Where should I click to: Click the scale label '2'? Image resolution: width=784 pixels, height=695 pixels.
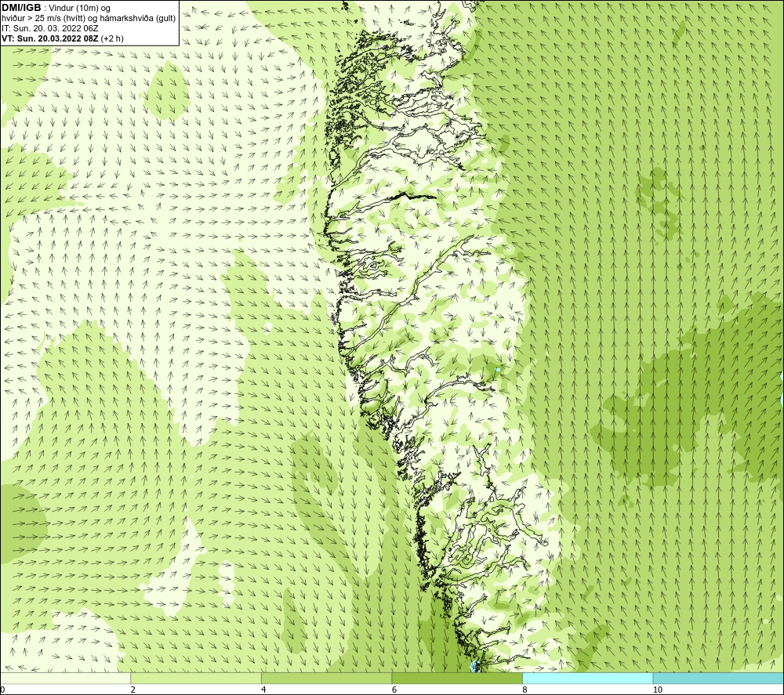(x=133, y=690)
